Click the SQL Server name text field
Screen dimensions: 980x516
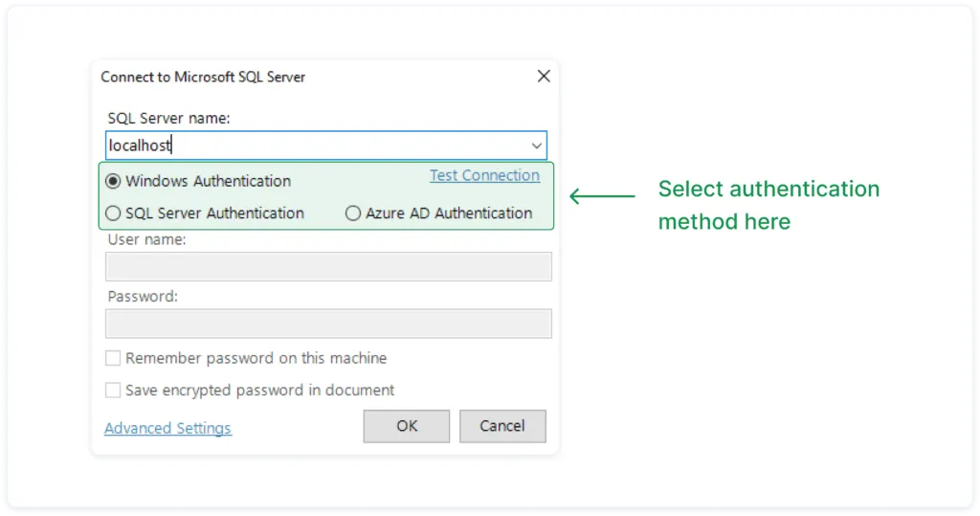pyautogui.click(x=316, y=146)
